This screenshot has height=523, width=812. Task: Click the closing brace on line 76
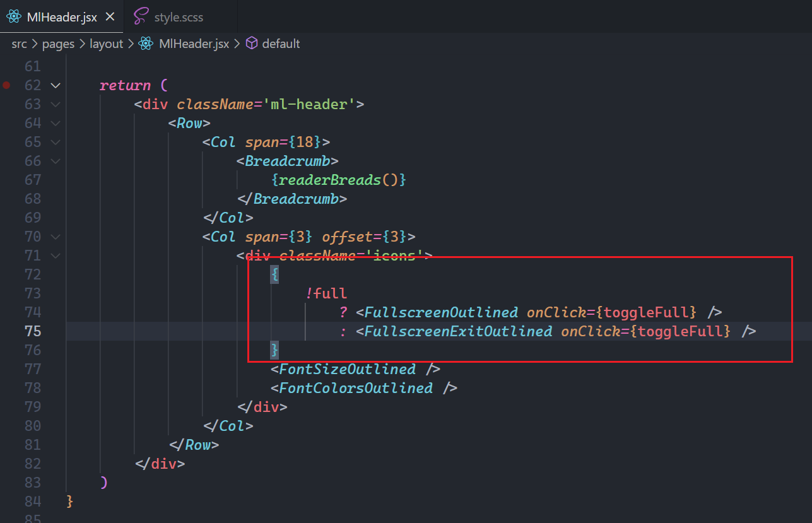point(274,350)
